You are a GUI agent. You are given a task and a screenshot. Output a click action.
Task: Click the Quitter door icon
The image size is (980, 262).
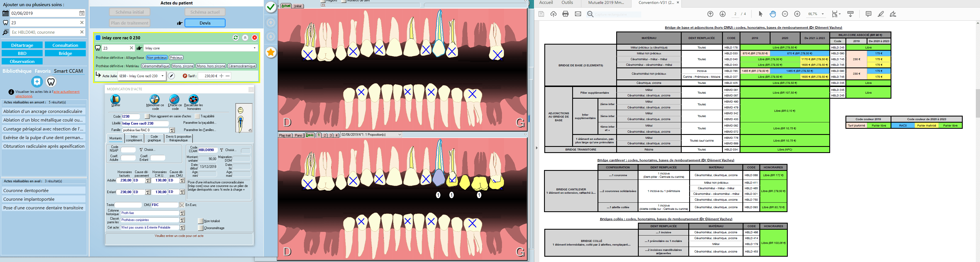pyautogui.click(x=115, y=99)
